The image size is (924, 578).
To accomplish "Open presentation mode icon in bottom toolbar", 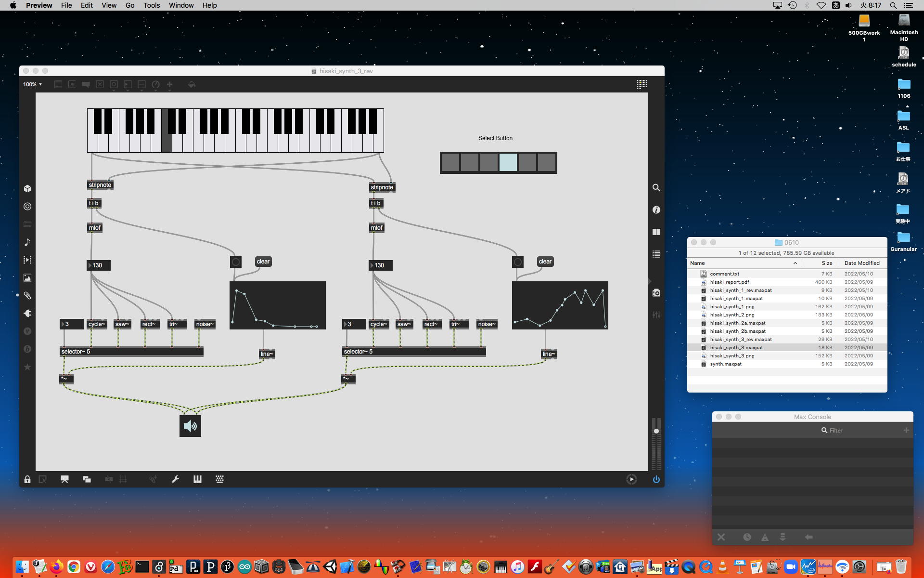I will [x=64, y=479].
